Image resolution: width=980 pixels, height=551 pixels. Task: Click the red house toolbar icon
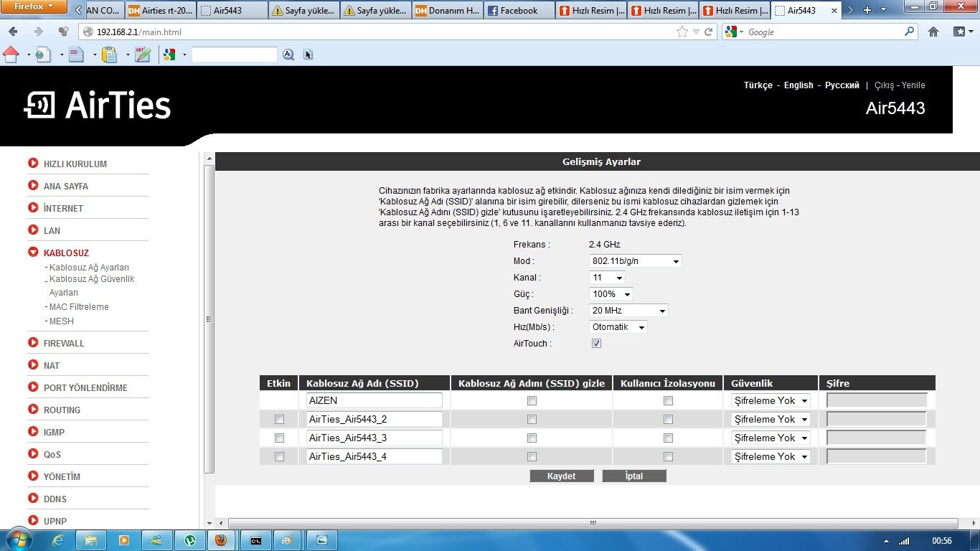click(x=11, y=54)
